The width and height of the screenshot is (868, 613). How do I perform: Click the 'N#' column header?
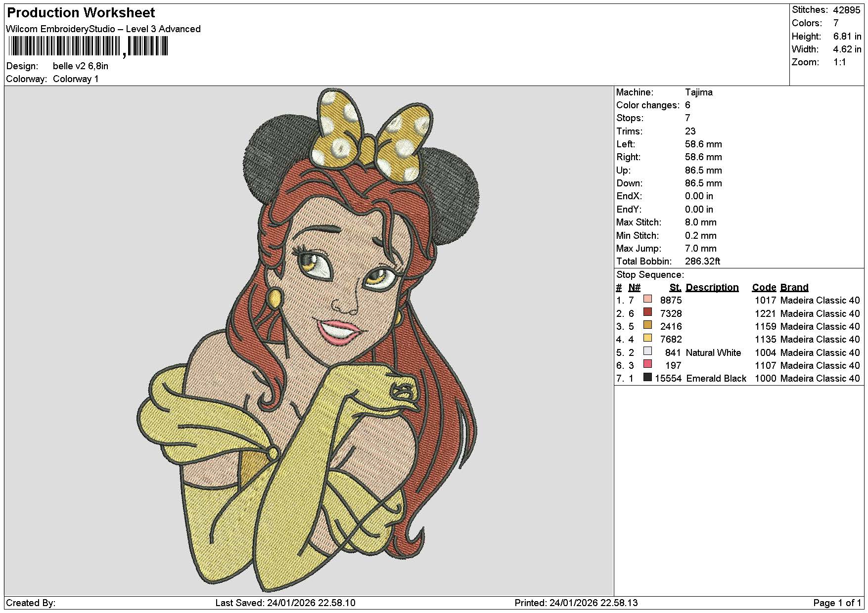coord(635,287)
